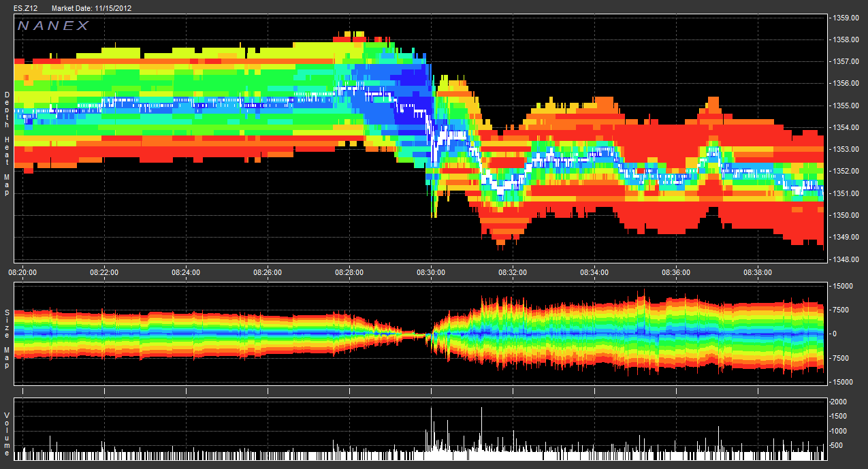This screenshot has width=868, height=469.
Task: Click the Market Date 11/15/2012 text
Action: tap(91, 6)
